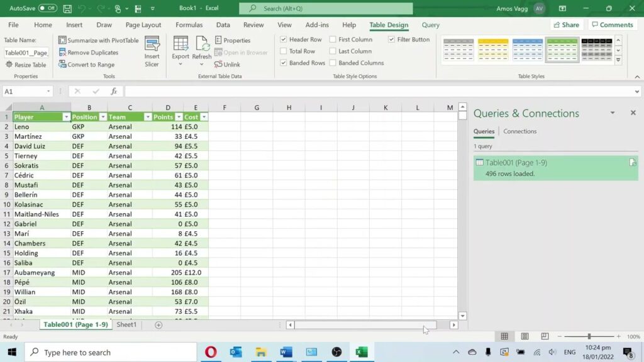Viewport: 644px width, 362px height.
Task: Click Remove Duplicates in the Tools group
Action: (x=88, y=53)
